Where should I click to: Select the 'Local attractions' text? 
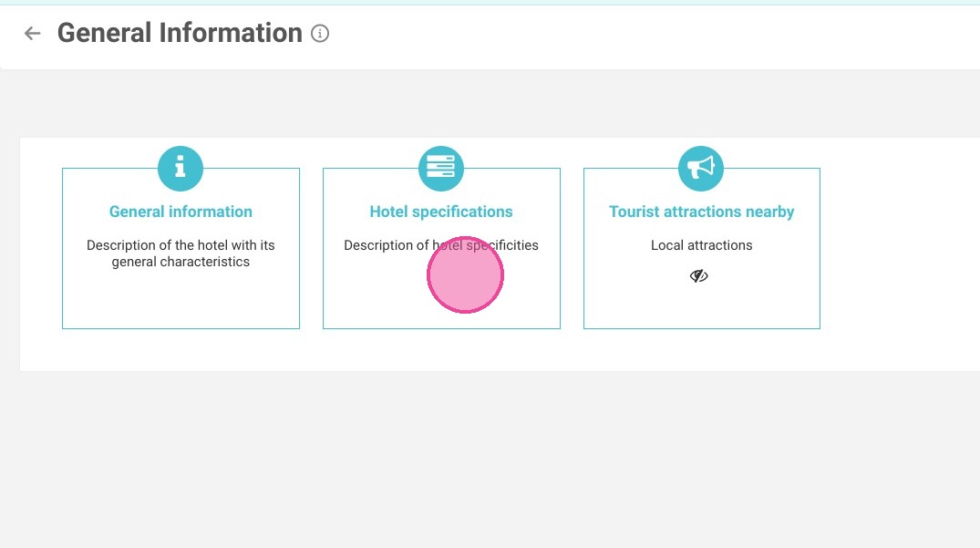pyautogui.click(x=701, y=245)
